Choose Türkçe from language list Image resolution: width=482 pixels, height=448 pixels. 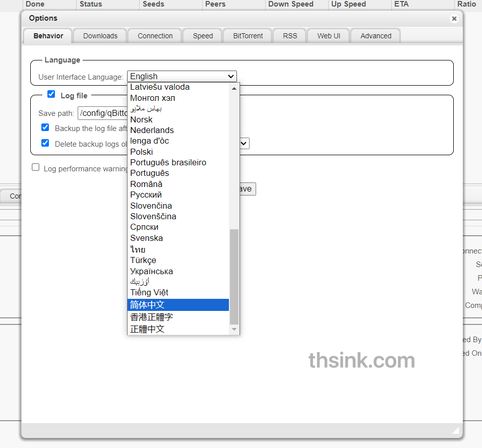point(178,260)
